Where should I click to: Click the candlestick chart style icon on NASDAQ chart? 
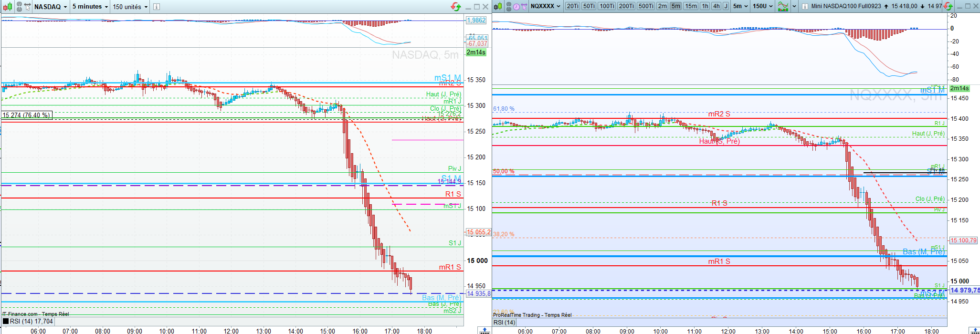tap(8, 7)
